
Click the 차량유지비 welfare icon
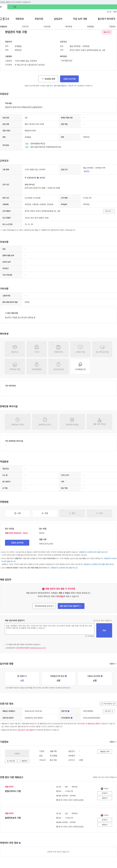click(x=58, y=349)
